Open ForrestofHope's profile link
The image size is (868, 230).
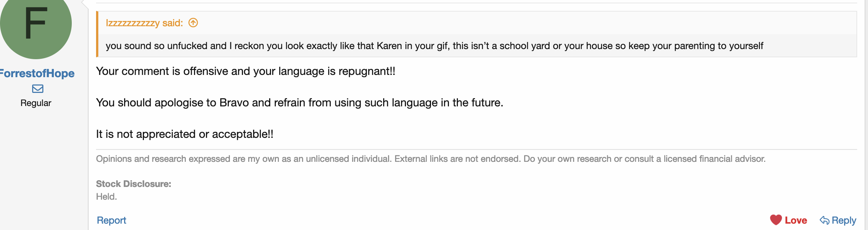click(x=37, y=73)
